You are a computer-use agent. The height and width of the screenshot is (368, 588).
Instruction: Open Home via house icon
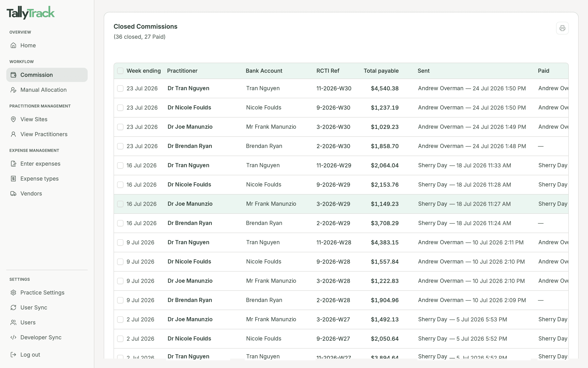pyautogui.click(x=13, y=45)
